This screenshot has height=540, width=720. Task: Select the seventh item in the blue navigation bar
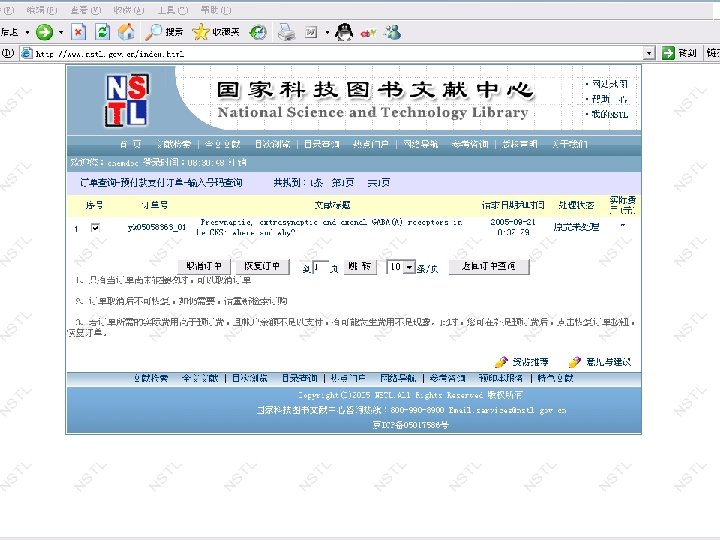[x=421, y=144]
